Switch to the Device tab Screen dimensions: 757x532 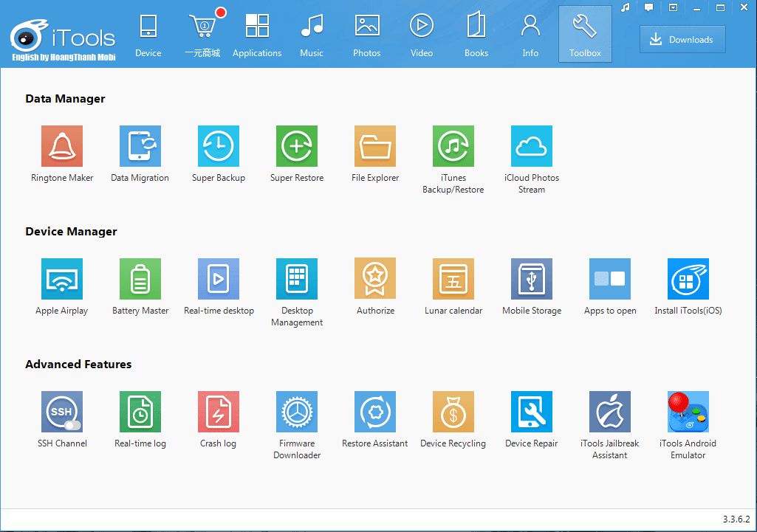pos(148,35)
